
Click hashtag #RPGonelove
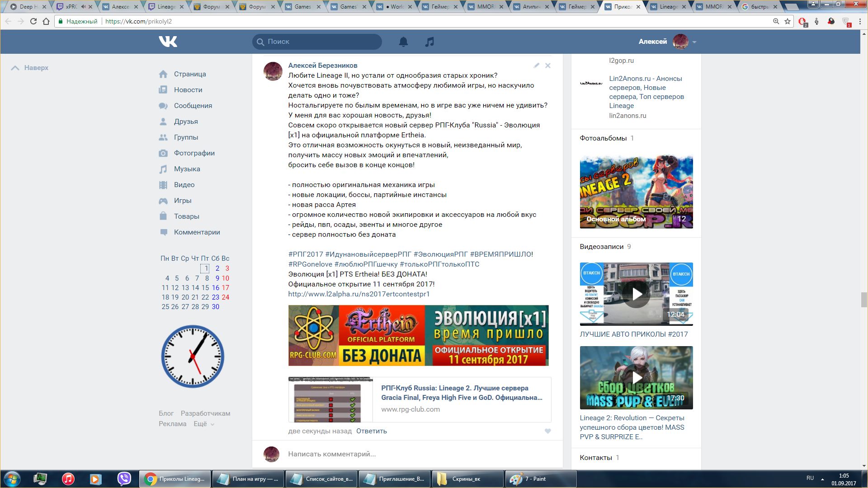pos(310,264)
